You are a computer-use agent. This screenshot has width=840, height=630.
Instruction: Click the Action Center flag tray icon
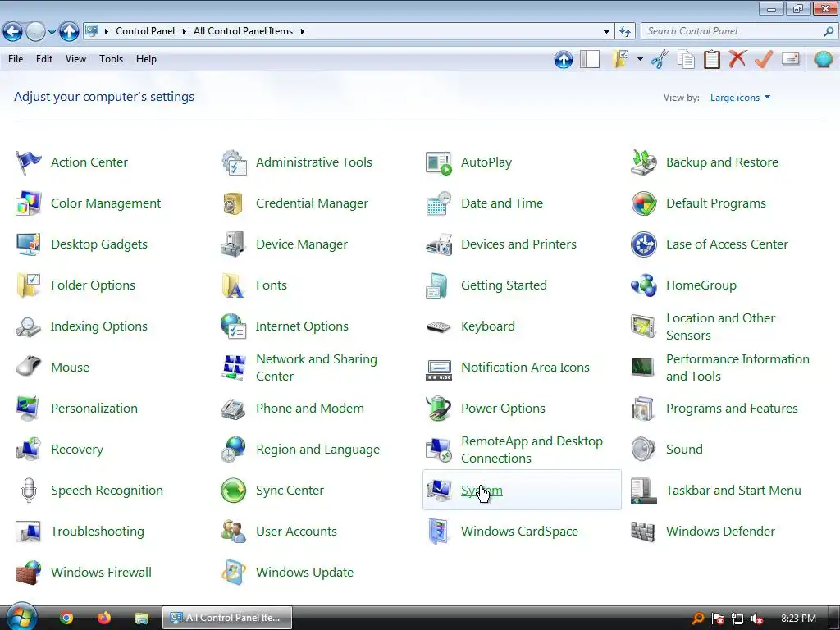(x=718, y=619)
